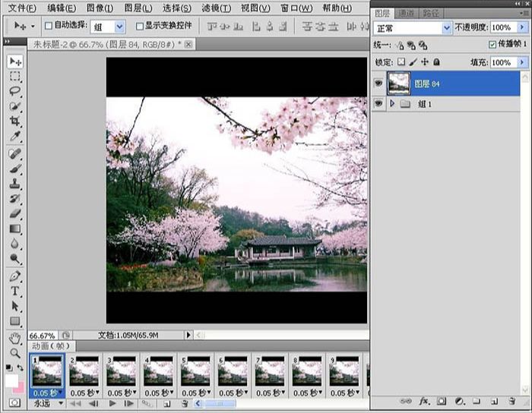This screenshot has width=532, height=413.
Task: Select animation frame 3 thumbnail
Action: click(x=121, y=371)
